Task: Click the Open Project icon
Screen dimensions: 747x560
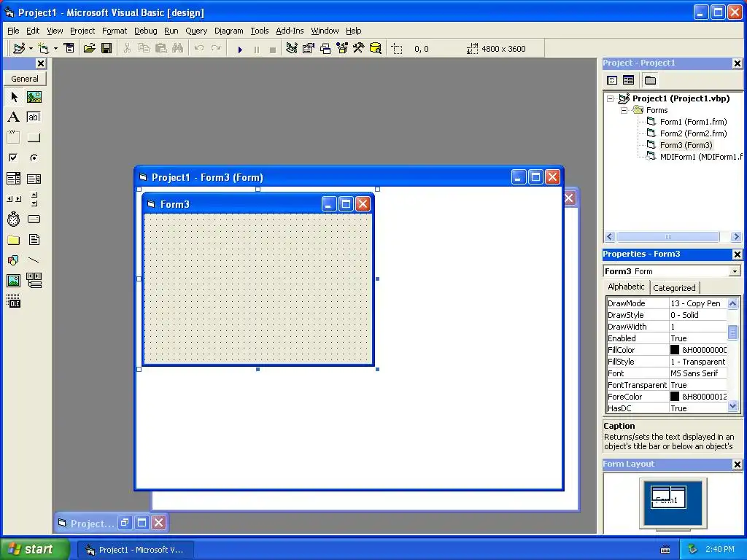Action: [89, 48]
